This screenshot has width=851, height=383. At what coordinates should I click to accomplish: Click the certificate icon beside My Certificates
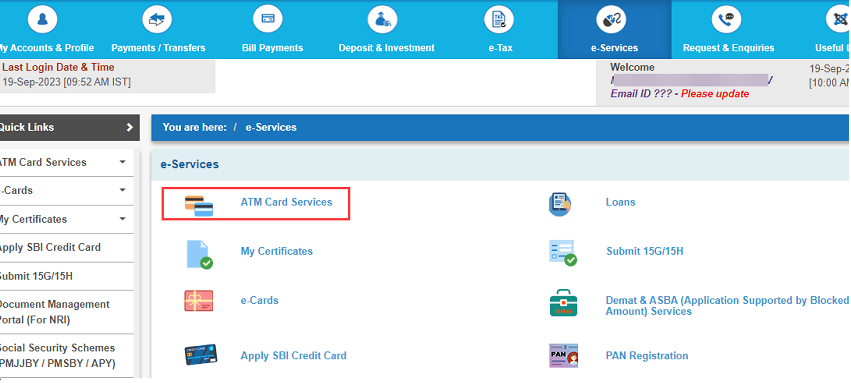point(199,254)
